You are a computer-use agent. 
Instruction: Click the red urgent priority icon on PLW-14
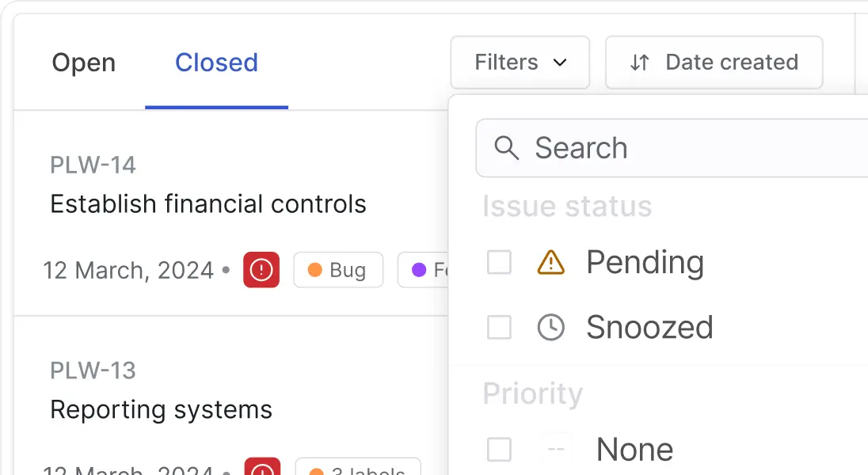coord(261,271)
